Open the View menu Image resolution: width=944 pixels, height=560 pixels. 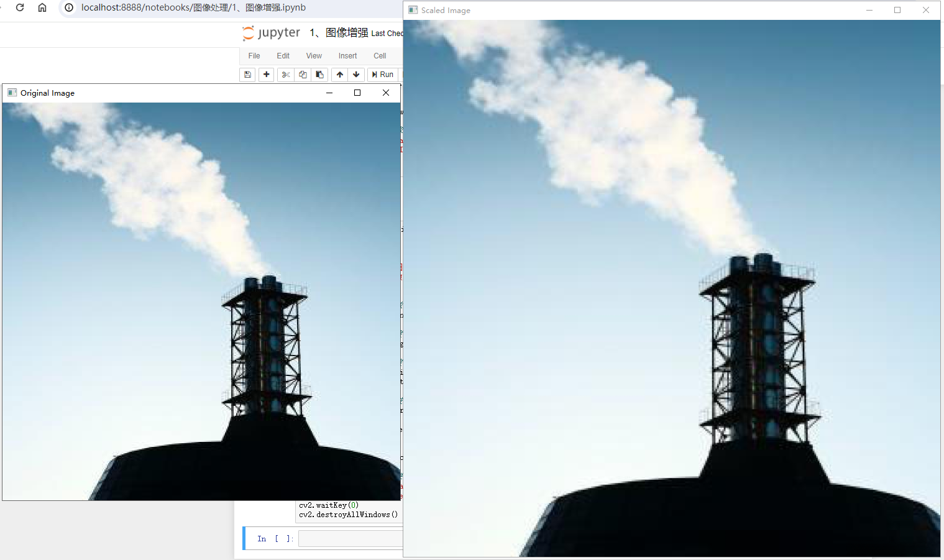[x=314, y=56]
